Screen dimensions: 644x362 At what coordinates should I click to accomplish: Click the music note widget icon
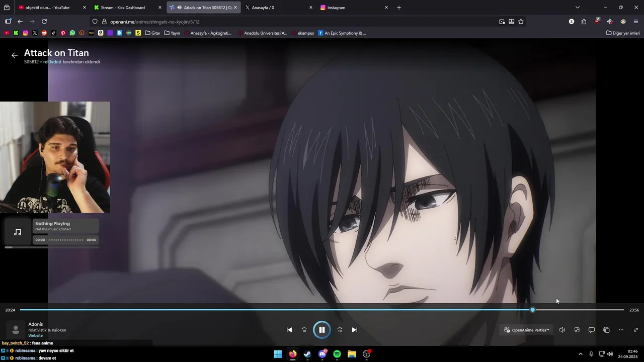18,232
